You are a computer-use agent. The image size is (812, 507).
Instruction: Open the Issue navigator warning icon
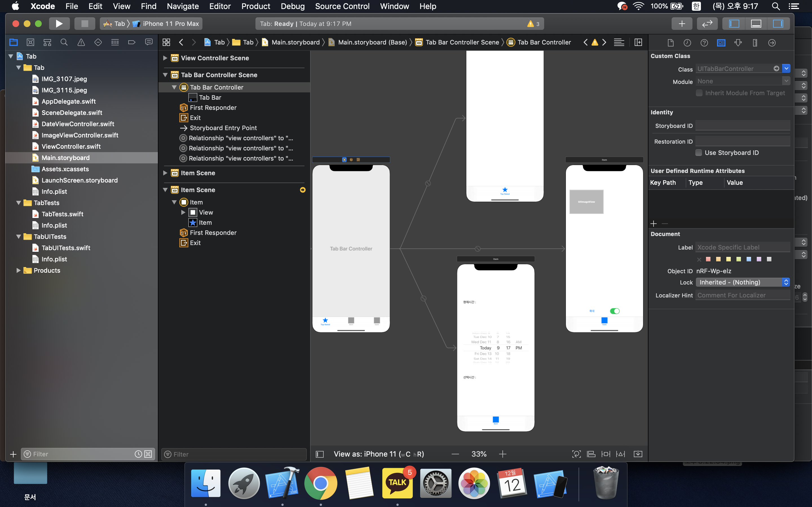(81, 42)
